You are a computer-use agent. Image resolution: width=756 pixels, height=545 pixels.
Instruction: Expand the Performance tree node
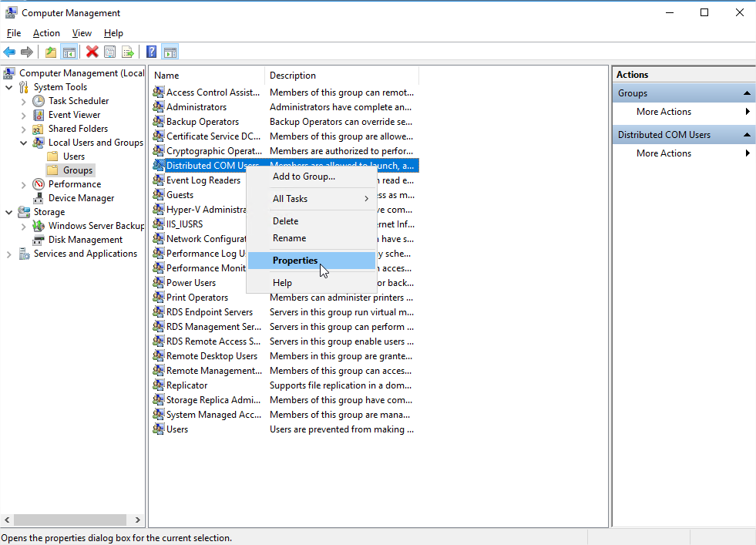23,184
